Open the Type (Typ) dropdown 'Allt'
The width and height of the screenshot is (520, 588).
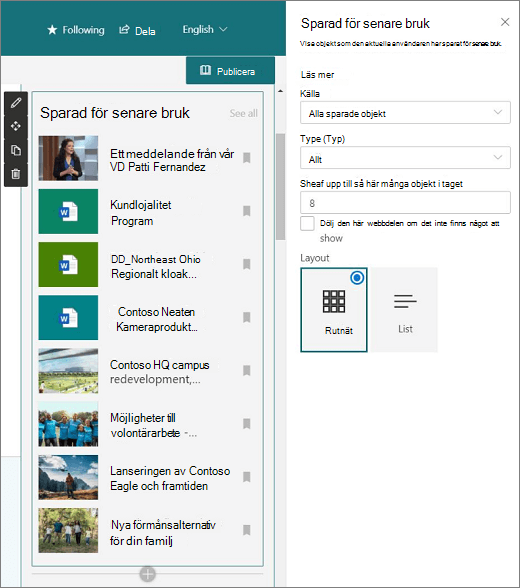pos(405,158)
